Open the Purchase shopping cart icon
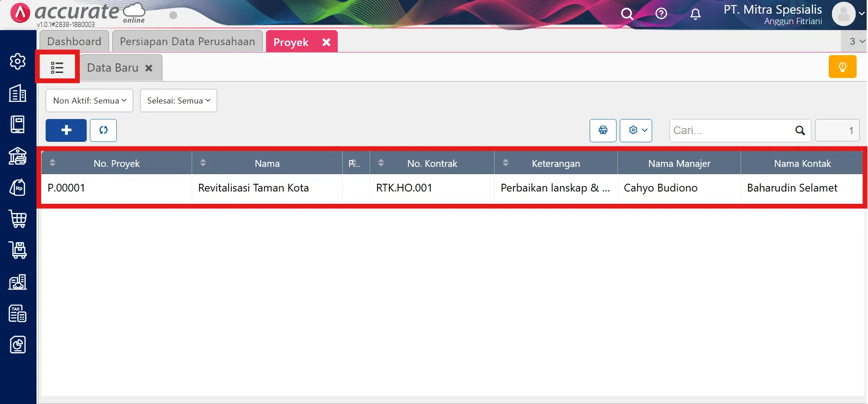This screenshot has height=404, width=868. tap(18, 219)
